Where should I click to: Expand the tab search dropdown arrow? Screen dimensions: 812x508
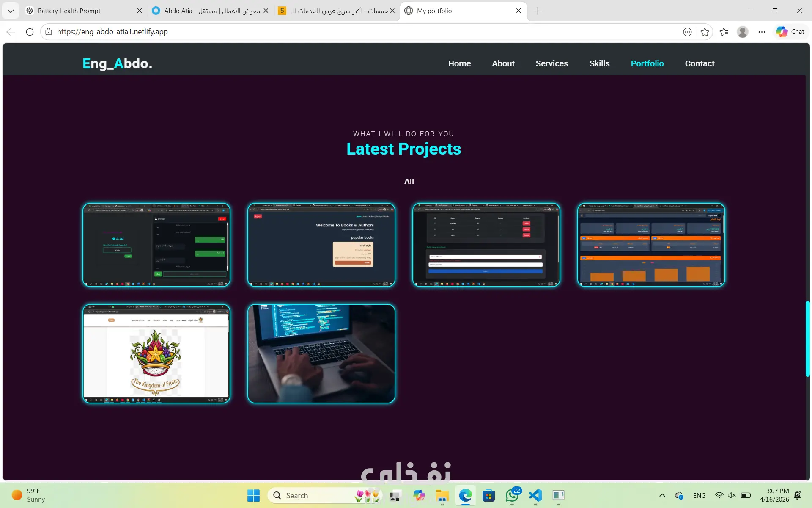(x=11, y=11)
